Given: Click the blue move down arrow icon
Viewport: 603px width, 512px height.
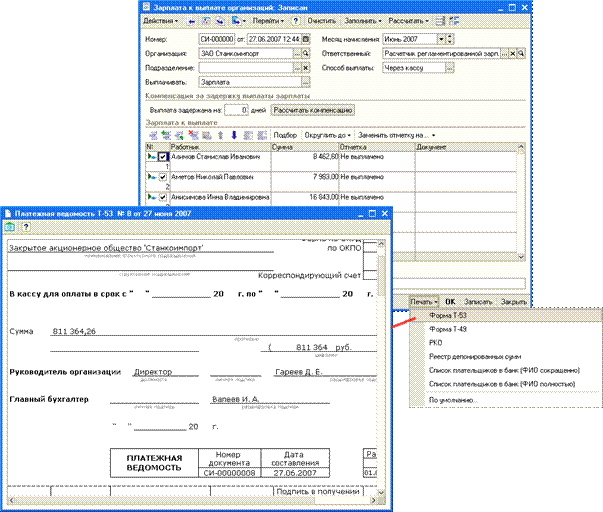Looking at the screenshot, I should [x=234, y=134].
